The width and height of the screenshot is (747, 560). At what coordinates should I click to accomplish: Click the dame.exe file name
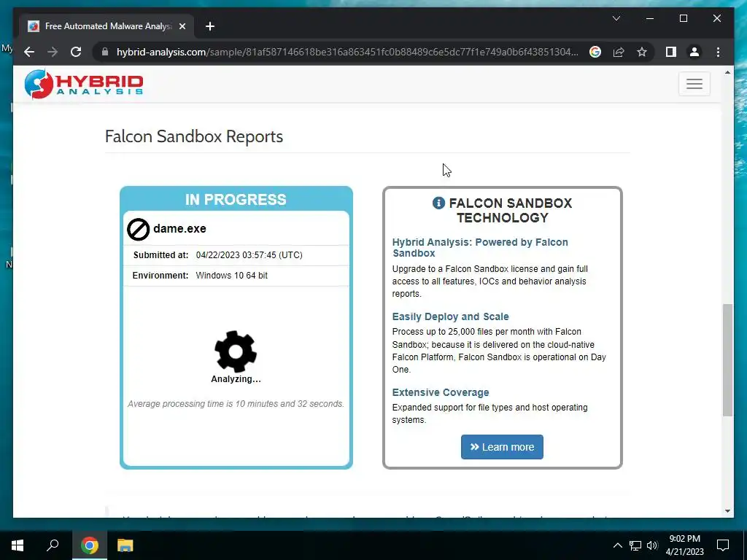pos(179,228)
